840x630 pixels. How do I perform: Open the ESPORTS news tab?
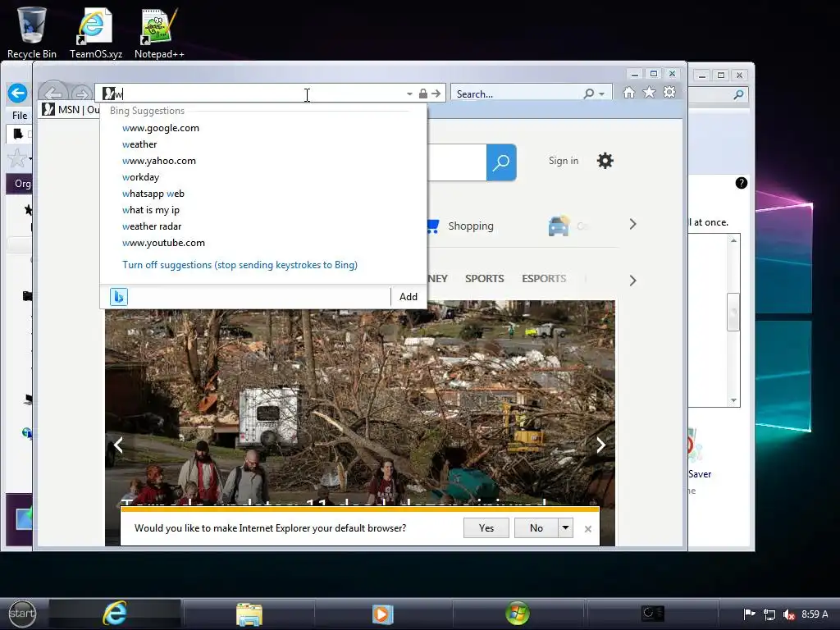click(544, 279)
